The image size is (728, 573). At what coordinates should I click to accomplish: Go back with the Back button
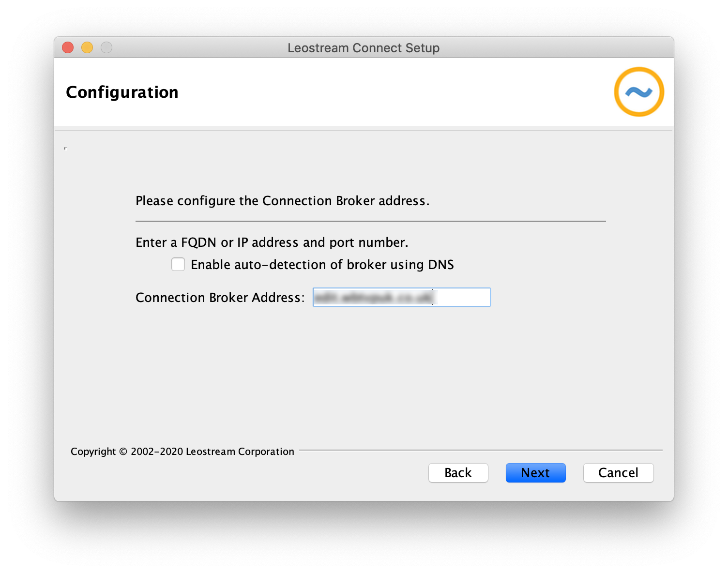click(458, 473)
